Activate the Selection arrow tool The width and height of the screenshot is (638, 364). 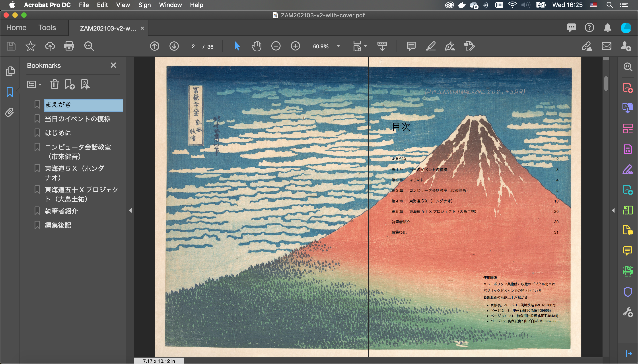coord(237,46)
